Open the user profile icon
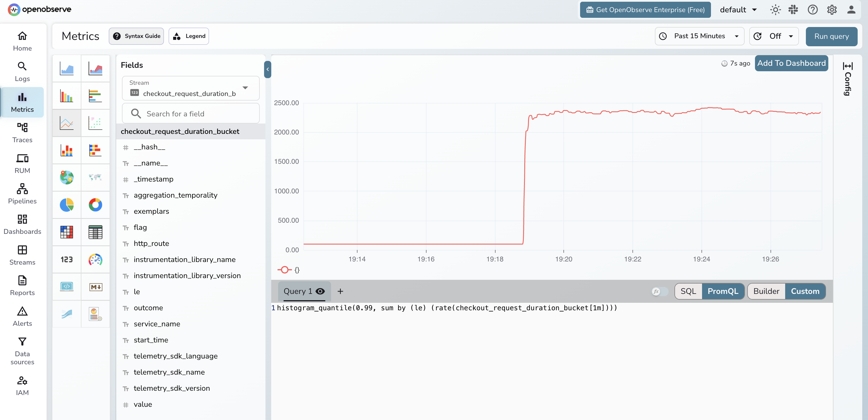This screenshot has width=868, height=420. point(851,10)
